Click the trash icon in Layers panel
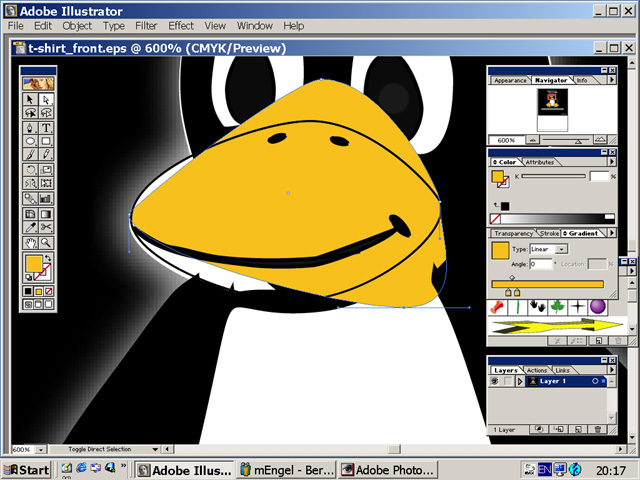Viewport: 640px width, 480px height. tap(598, 429)
